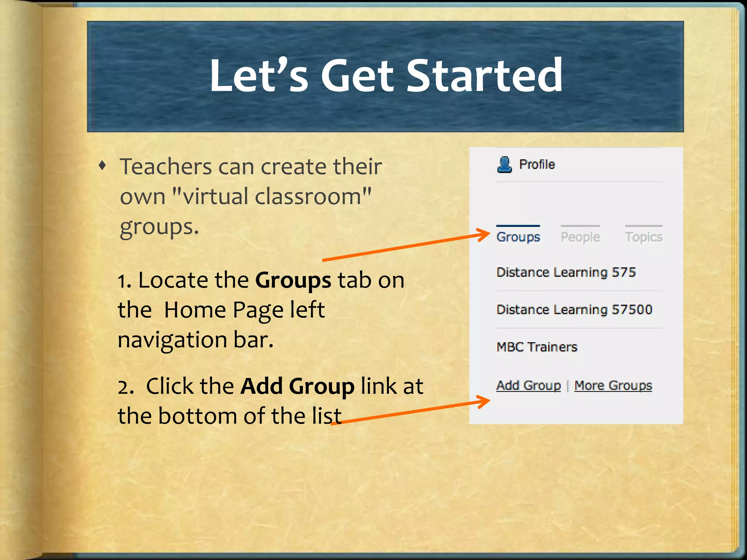Click the bold "Add Group" text in step 2
This screenshot has height=560, width=747.
[x=297, y=386]
